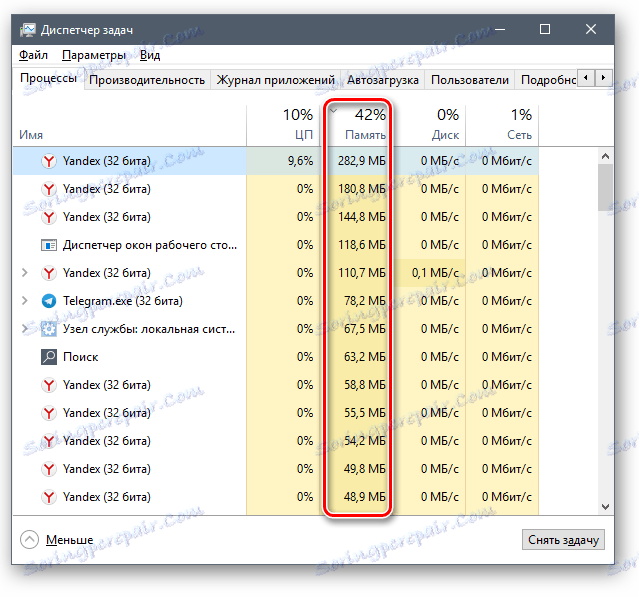Click the scrollbar up arrow
The image size is (639, 597).
point(606,156)
